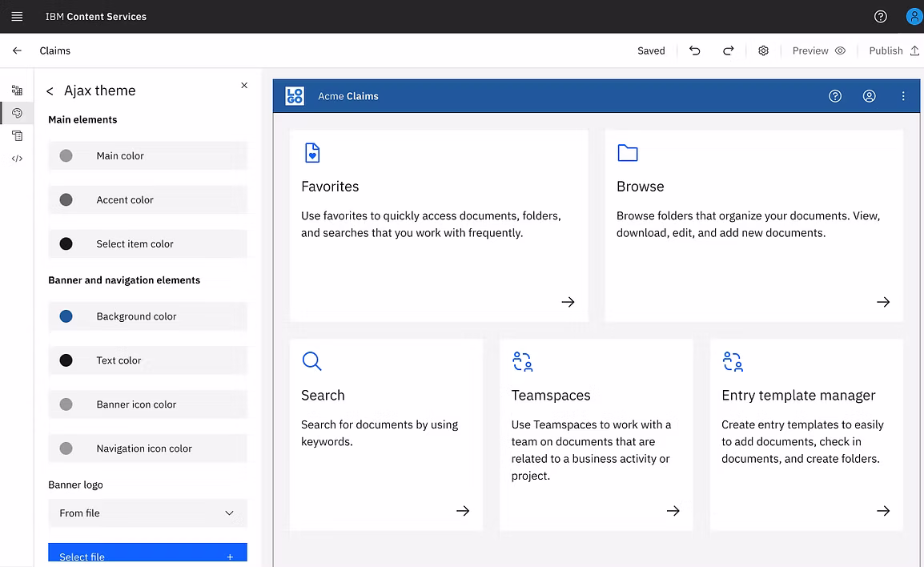
Task: Pick the banner Background color swatch
Action: pyautogui.click(x=66, y=316)
